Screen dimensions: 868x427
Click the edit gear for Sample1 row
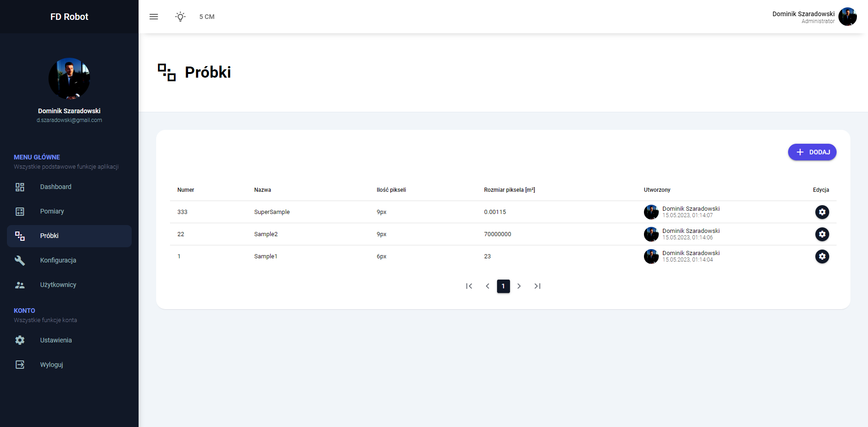[822, 256]
